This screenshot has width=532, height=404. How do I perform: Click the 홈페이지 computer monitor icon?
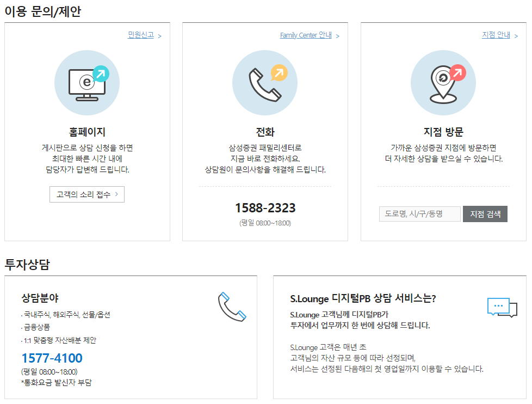point(87,83)
